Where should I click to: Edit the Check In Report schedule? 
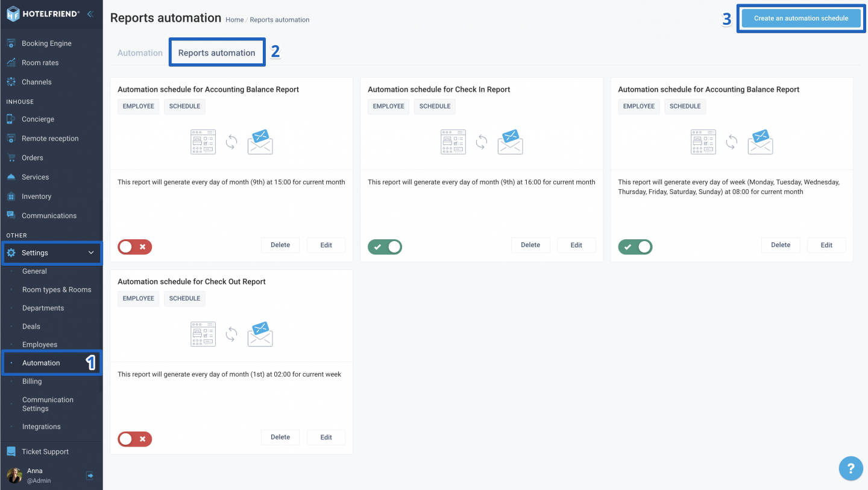coord(576,245)
